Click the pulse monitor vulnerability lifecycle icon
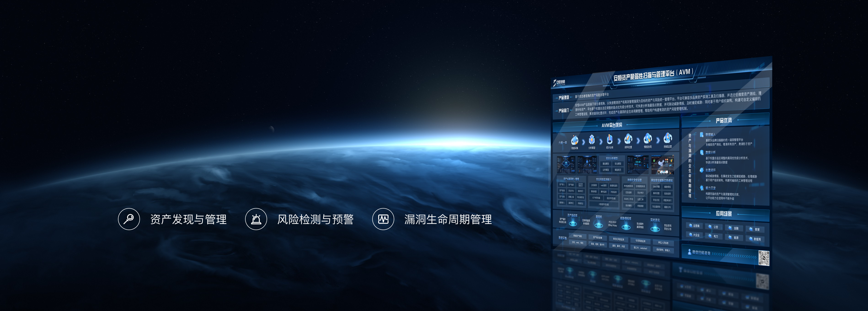This screenshot has width=868, height=311. [x=383, y=219]
